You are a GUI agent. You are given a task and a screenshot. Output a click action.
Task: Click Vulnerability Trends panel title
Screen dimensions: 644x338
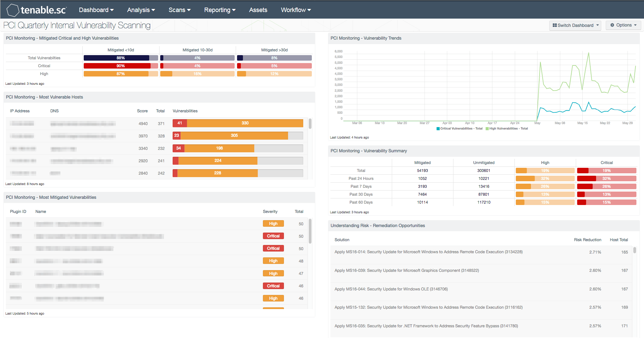pyautogui.click(x=366, y=38)
